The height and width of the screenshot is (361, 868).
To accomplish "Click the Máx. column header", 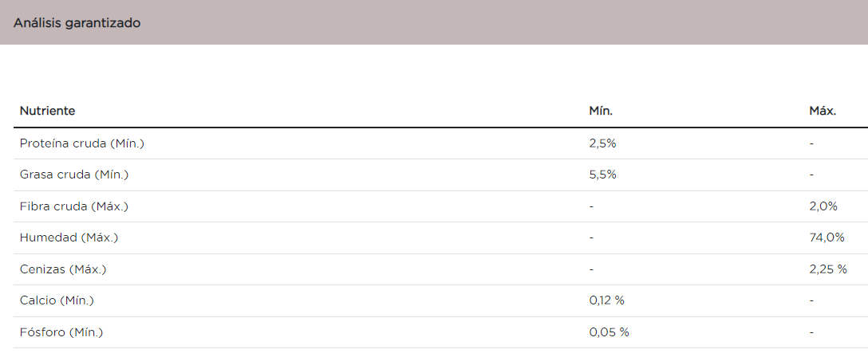I will pyautogui.click(x=823, y=111).
